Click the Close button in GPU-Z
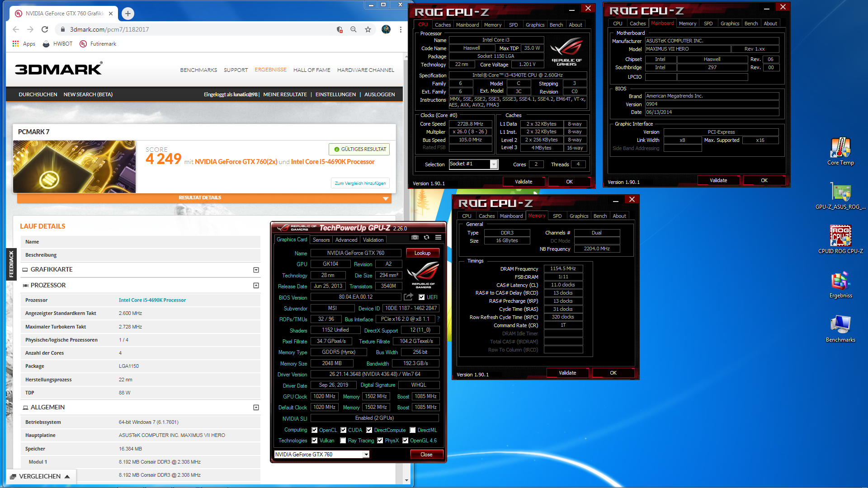The width and height of the screenshot is (868, 488). tap(426, 455)
